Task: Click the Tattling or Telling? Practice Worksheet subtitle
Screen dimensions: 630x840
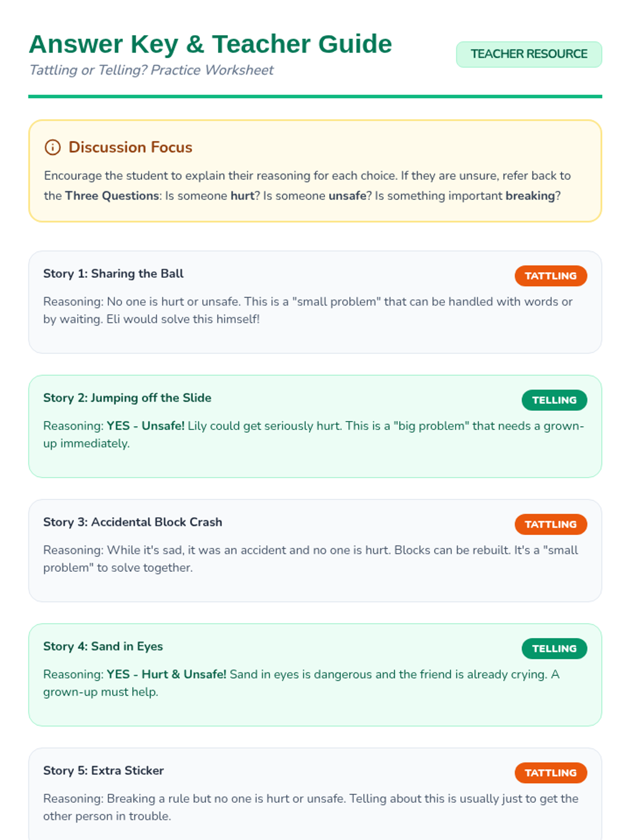Action: (x=151, y=70)
